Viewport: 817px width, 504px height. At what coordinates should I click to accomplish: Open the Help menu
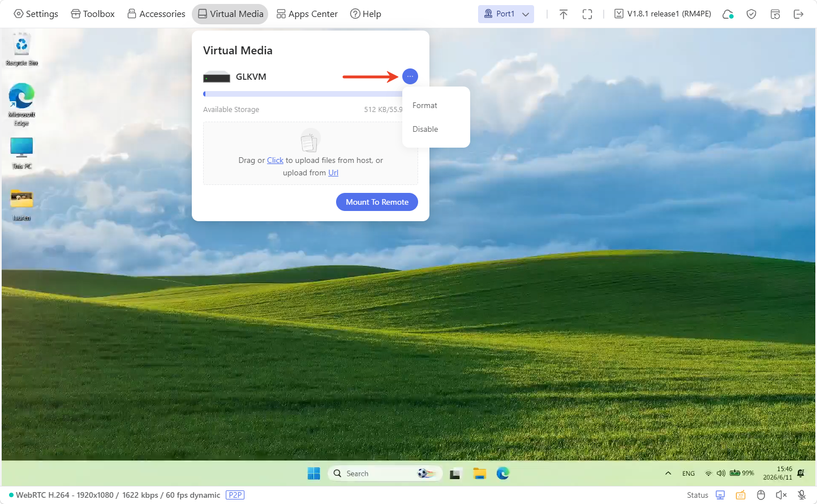click(x=365, y=14)
